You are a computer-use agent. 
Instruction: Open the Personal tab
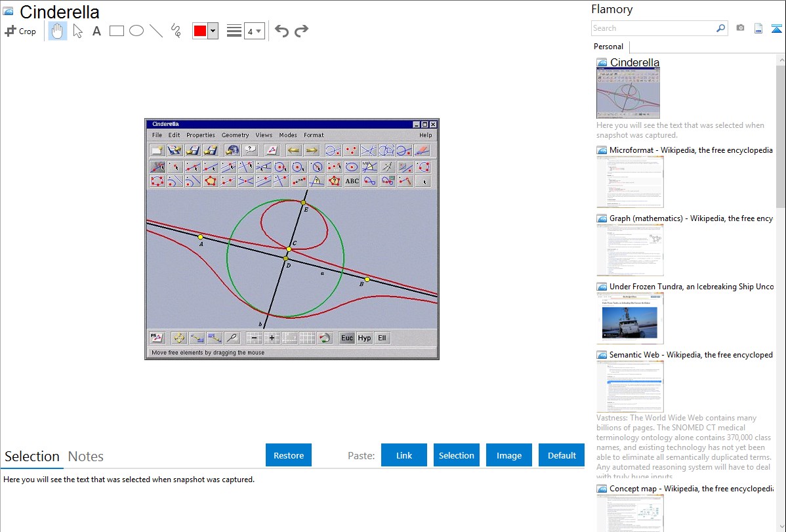[608, 47]
